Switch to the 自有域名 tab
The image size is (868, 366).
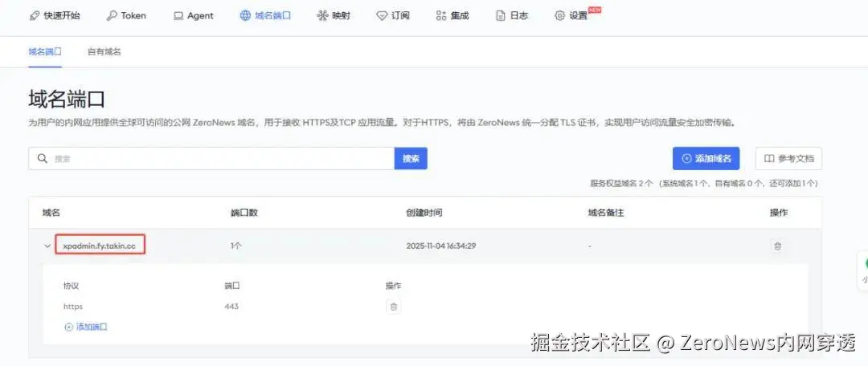pos(104,52)
